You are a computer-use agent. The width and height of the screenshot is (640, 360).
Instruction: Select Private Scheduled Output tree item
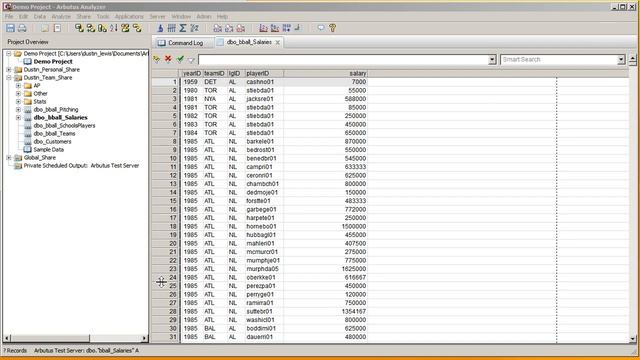[81, 166]
